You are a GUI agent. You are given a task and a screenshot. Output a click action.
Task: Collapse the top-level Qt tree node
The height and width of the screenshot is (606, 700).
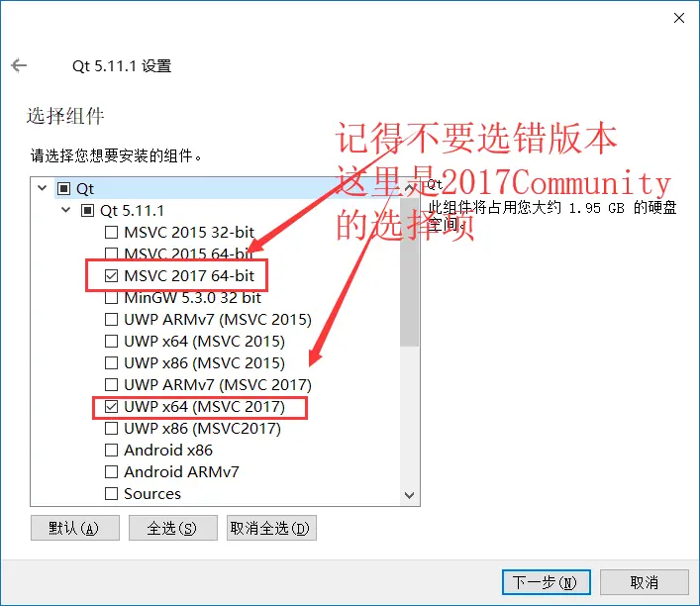point(42,188)
